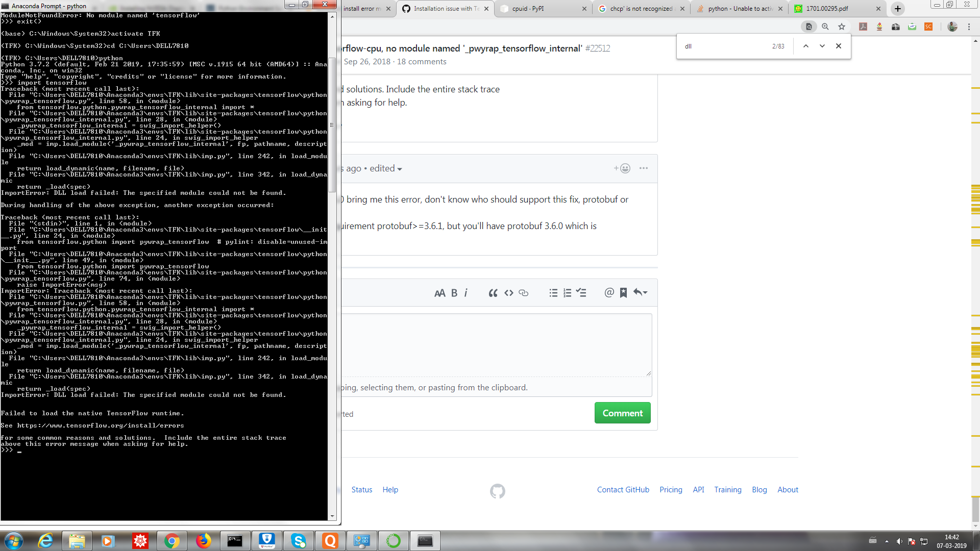The height and width of the screenshot is (551, 980).
Task: Open the About footer link
Action: pyautogui.click(x=788, y=490)
